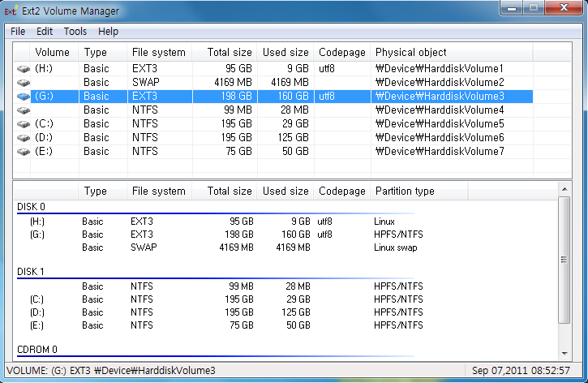Click the lower pane vertical scrollbar thumb
The height and width of the screenshot is (383, 588).
(x=564, y=260)
